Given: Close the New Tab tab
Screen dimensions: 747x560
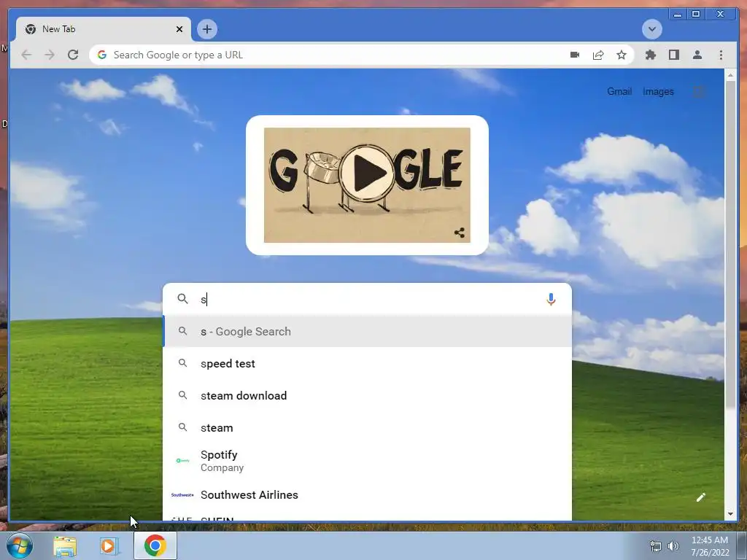Looking at the screenshot, I should click(x=179, y=29).
